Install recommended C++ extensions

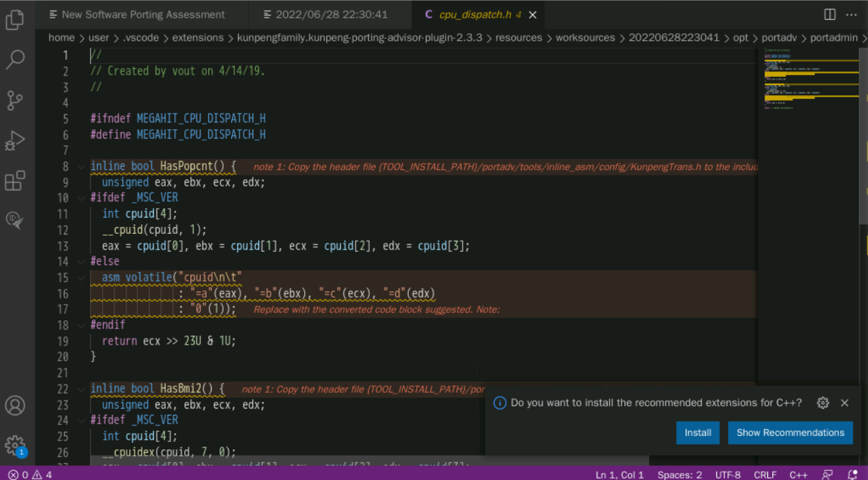click(698, 432)
